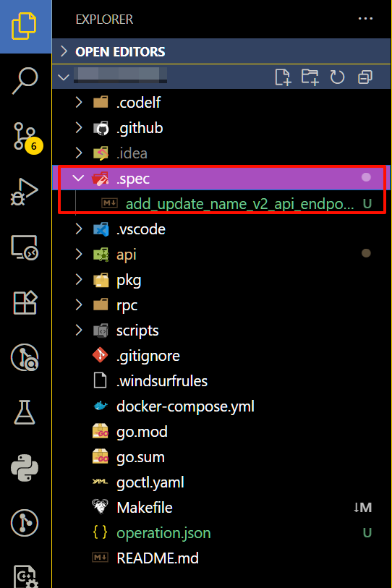Click the New File icon
This screenshot has width=392, height=588.
click(x=283, y=77)
